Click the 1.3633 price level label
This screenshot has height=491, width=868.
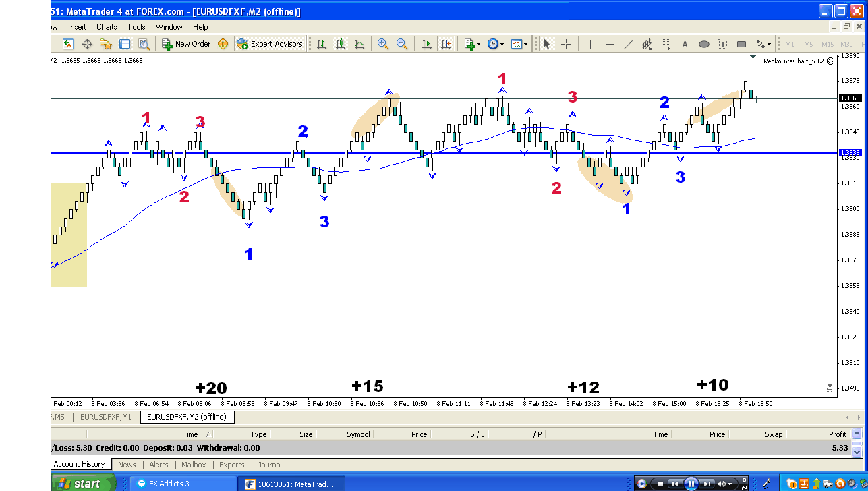(x=849, y=153)
